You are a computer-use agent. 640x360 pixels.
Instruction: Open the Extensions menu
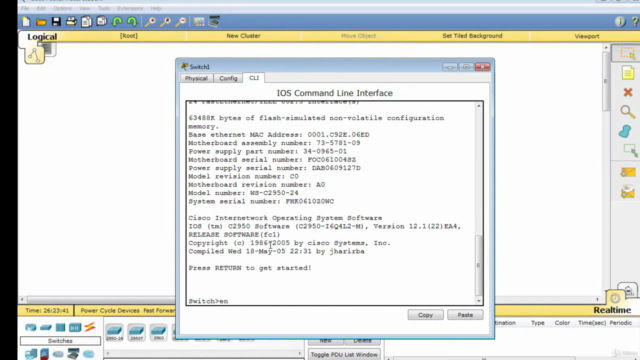tap(130, 8)
